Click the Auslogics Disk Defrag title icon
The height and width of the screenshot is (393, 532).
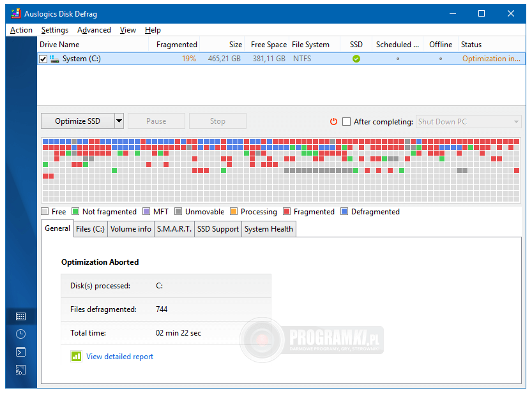pos(16,13)
